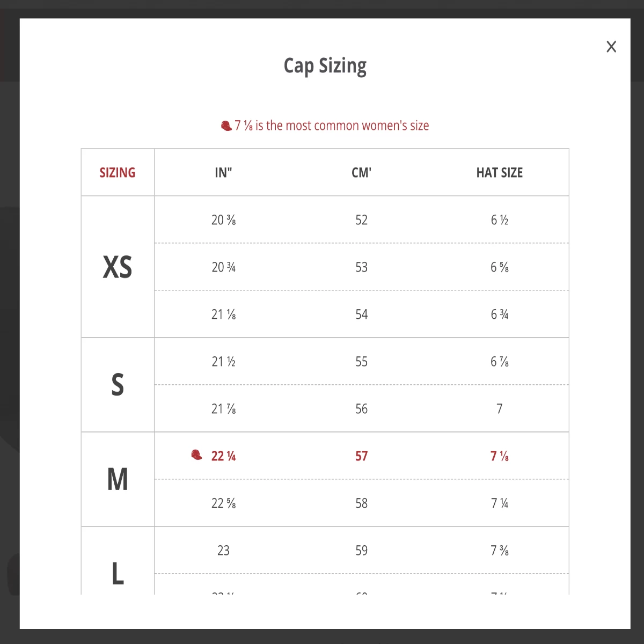The height and width of the screenshot is (644, 644).
Task: Click the HAT SIZE column header
Action: click(x=499, y=173)
